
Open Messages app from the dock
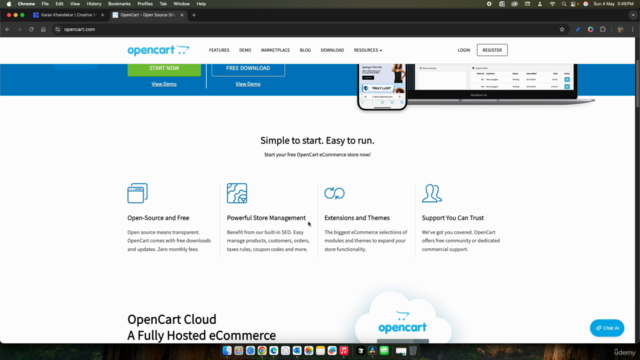click(384, 351)
